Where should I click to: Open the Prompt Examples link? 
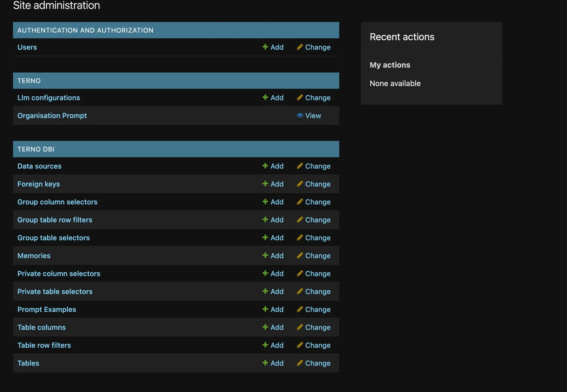pyautogui.click(x=47, y=309)
